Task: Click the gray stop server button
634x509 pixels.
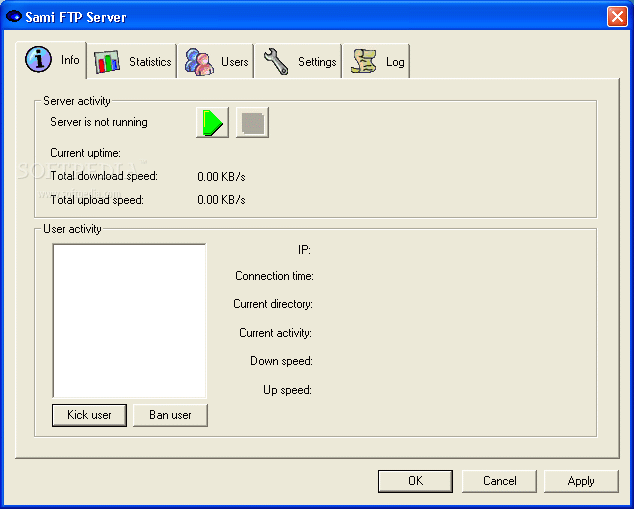Action: (x=252, y=122)
